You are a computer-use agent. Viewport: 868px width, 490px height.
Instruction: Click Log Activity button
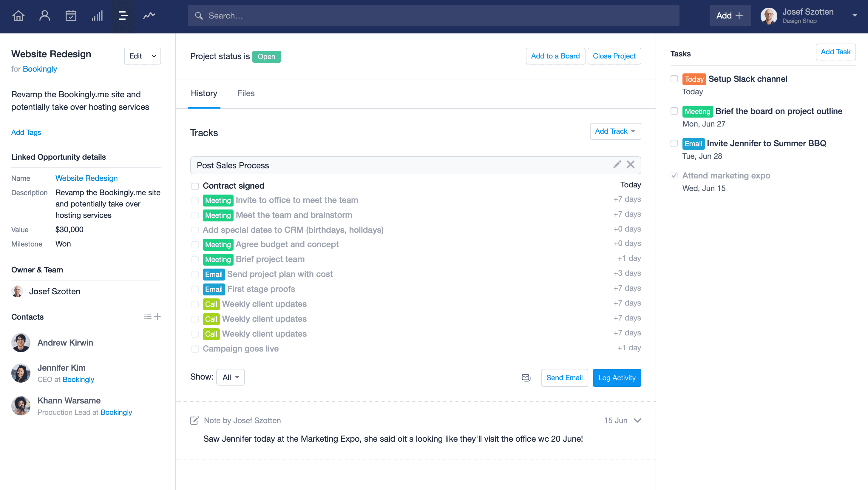[x=617, y=378]
